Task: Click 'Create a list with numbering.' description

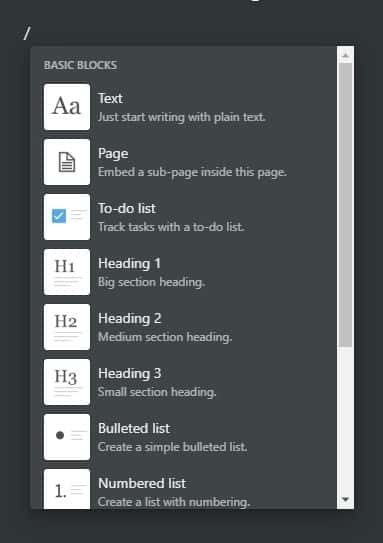Action: (174, 502)
